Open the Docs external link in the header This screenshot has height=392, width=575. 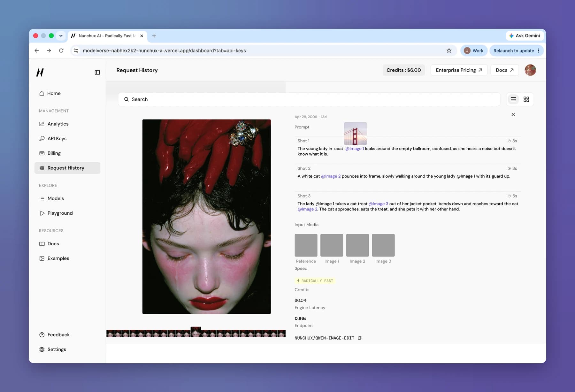click(x=504, y=70)
